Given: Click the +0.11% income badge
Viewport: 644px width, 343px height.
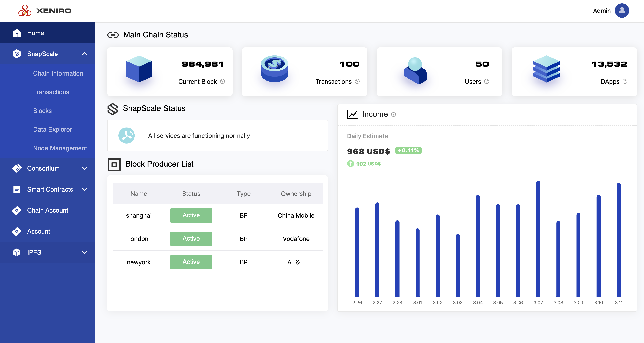Looking at the screenshot, I should 408,150.
